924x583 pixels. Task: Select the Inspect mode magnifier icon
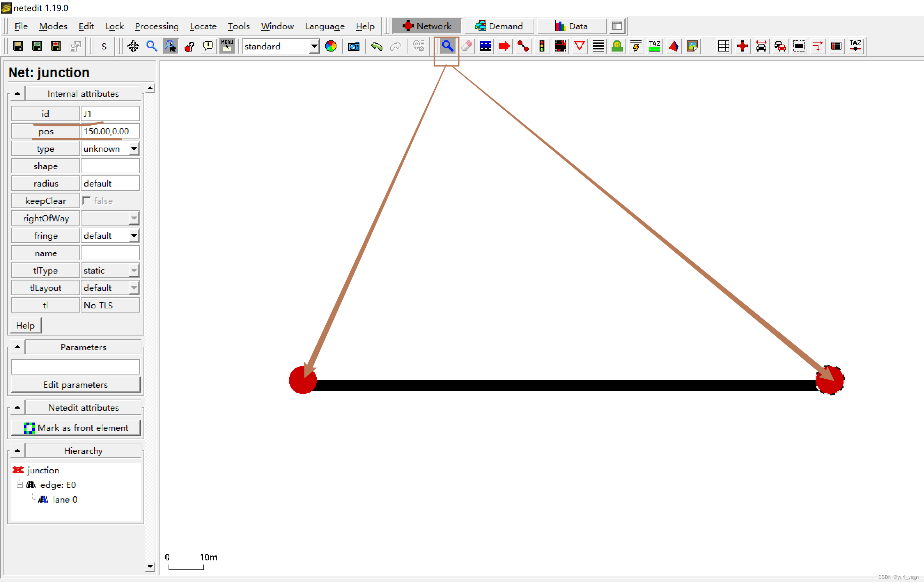447,46
